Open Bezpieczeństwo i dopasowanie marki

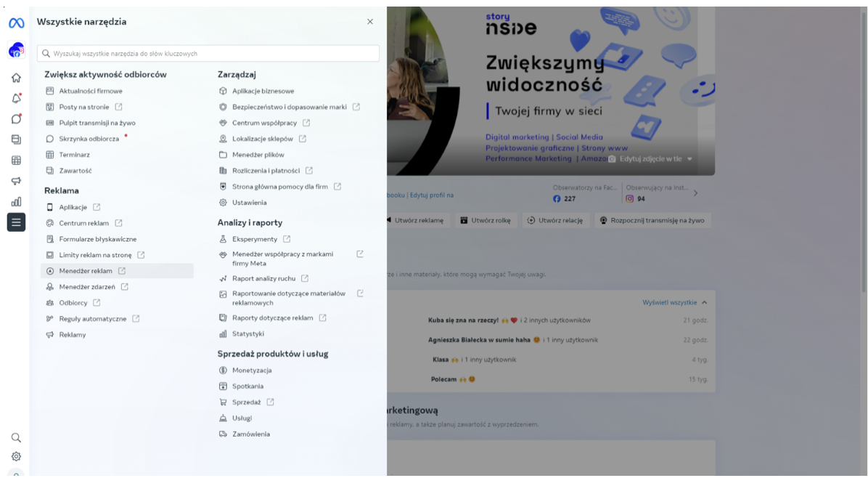(290, 107)
